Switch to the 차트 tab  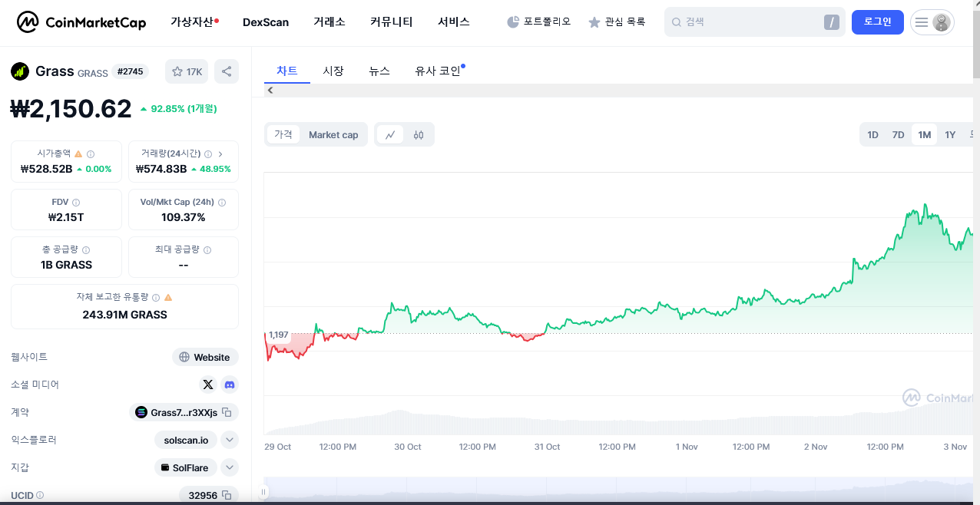(287, 71)
